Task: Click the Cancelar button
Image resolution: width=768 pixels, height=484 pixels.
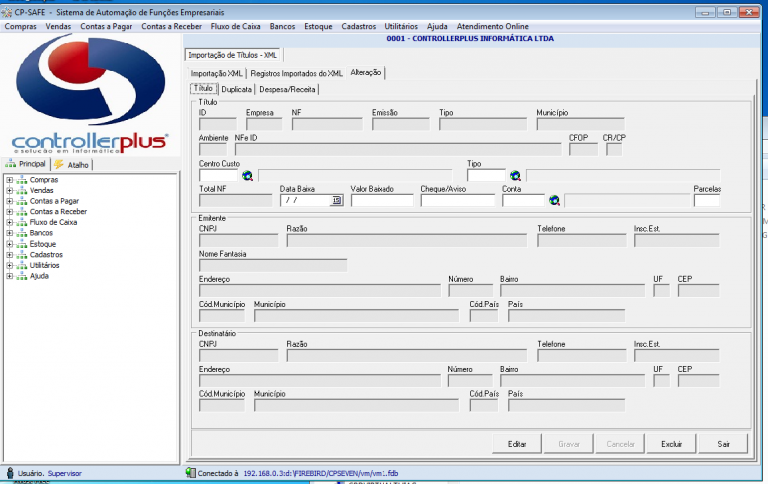Action: click(x=620, y=444)
